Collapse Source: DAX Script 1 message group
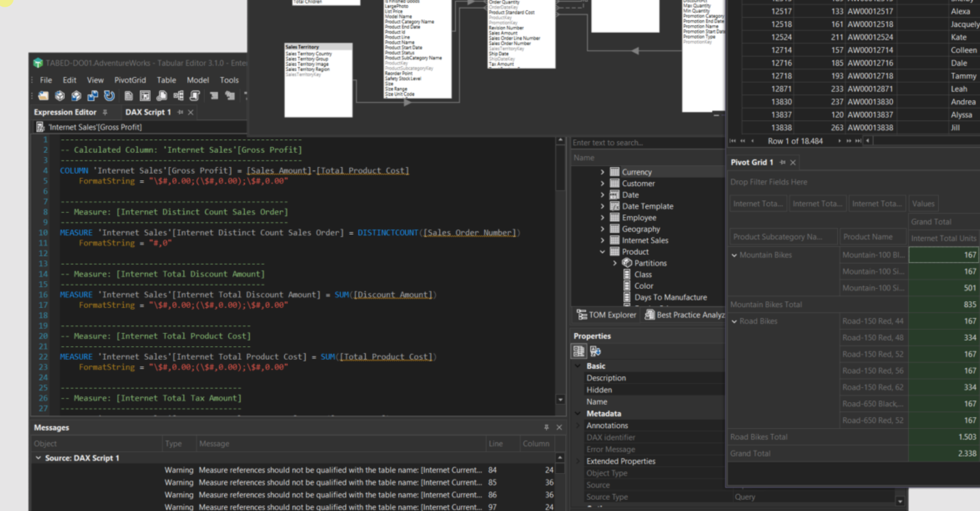 click(x=38, y=458)
